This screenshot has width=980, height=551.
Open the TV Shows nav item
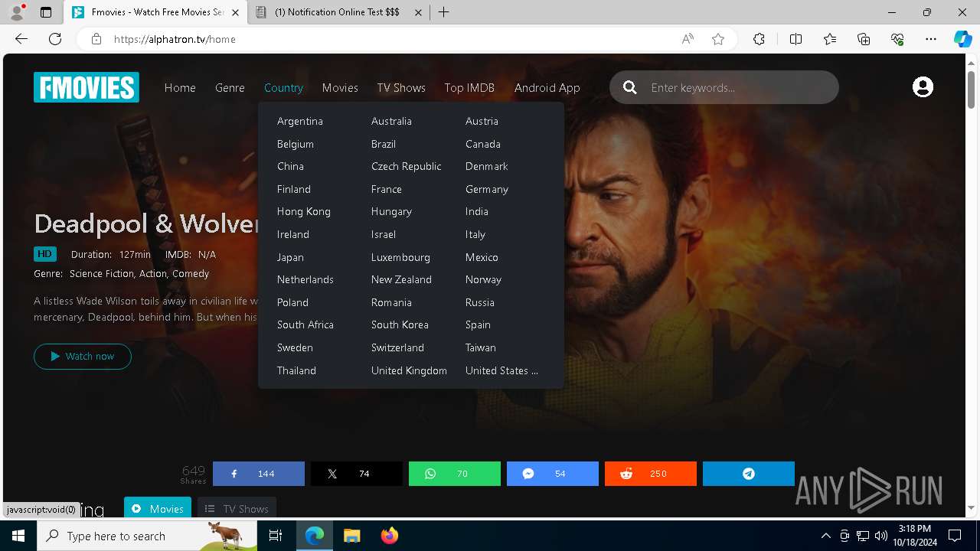pos(401,88)
